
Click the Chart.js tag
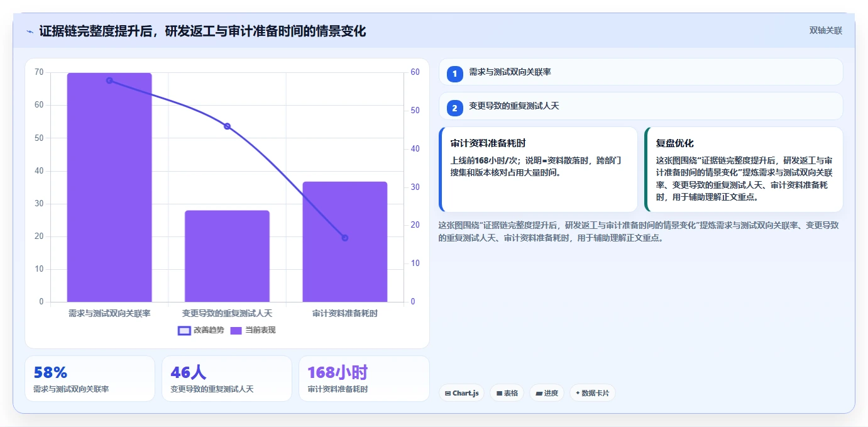[x=461, y=393]
